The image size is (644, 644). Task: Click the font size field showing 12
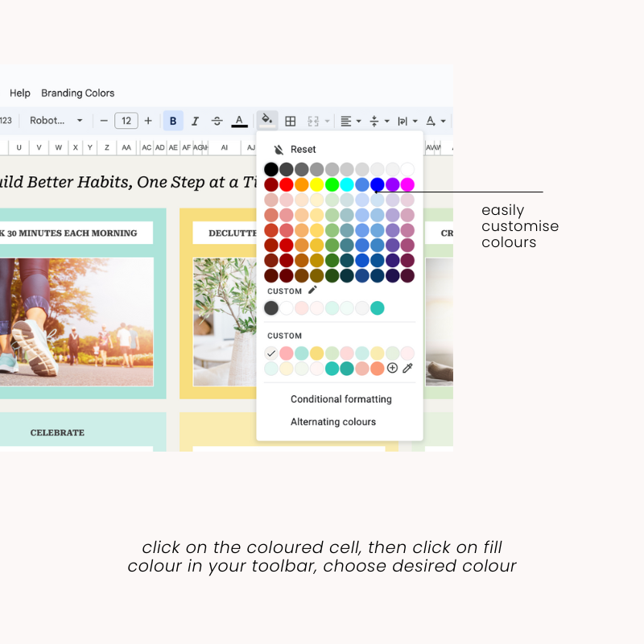pos(126,121)
